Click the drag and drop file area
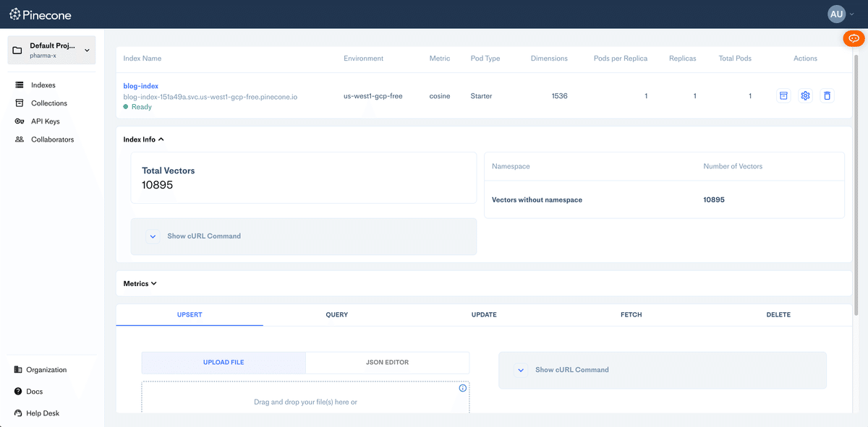 305,398
